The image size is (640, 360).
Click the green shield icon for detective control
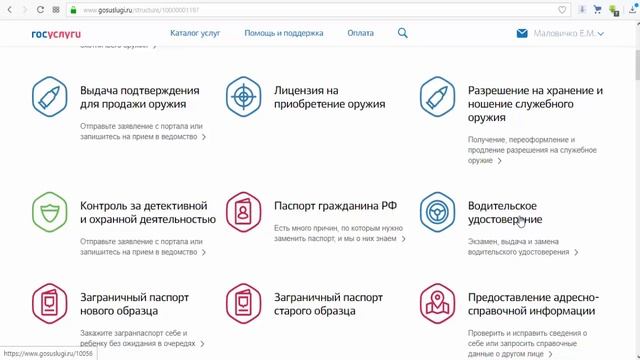click(x=50, y=212)
